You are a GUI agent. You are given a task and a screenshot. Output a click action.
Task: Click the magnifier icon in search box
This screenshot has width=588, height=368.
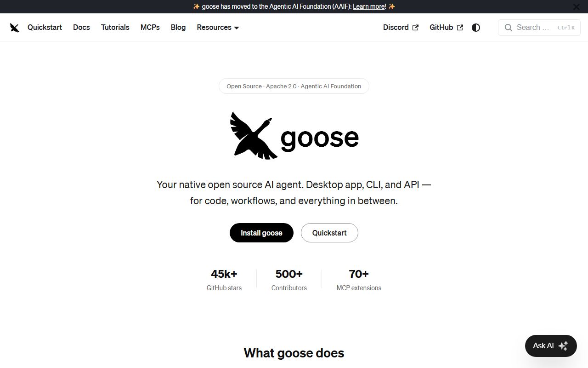click(x=509, y=28)
